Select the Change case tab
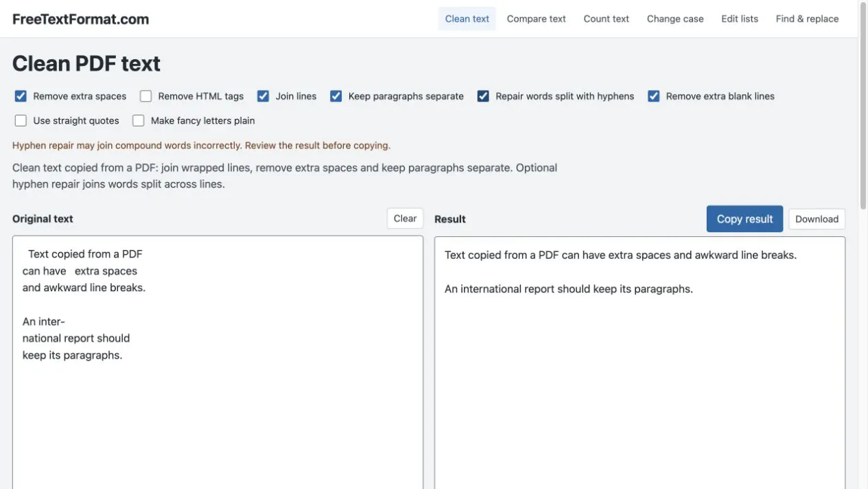Screen dimensions: 868x489 (675, 19)
